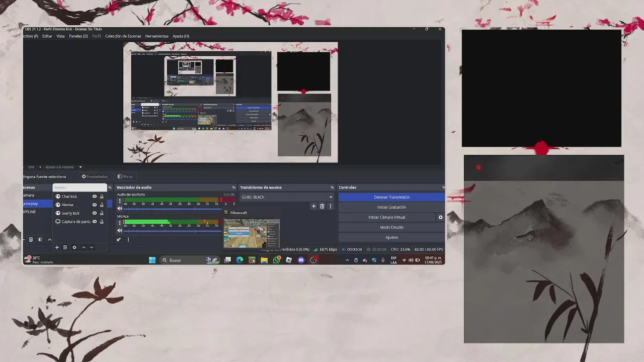Open the Editar menu
The width and height of the screenshot is (644, 362).
(47, 36)
